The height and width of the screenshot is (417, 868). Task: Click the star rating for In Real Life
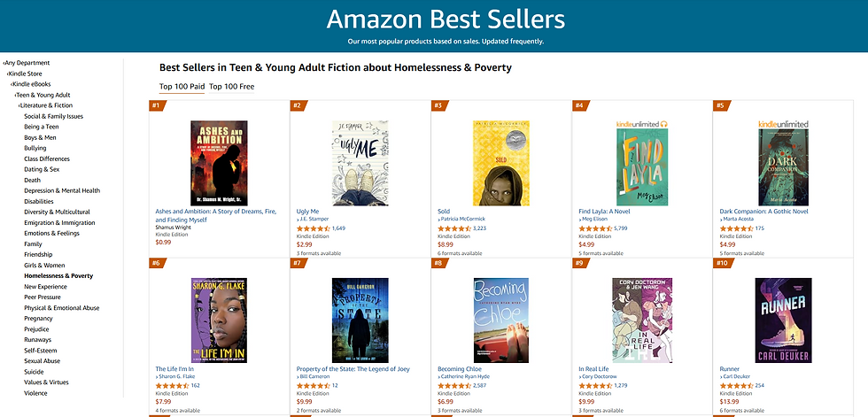pos(596,385)
